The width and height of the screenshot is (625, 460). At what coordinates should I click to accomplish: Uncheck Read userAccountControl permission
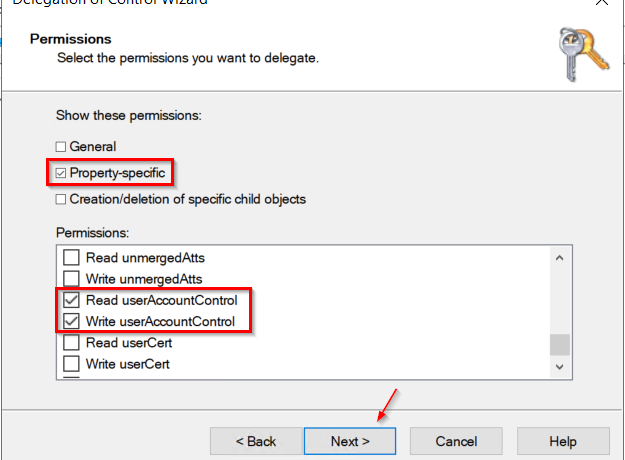click(71, 300)
